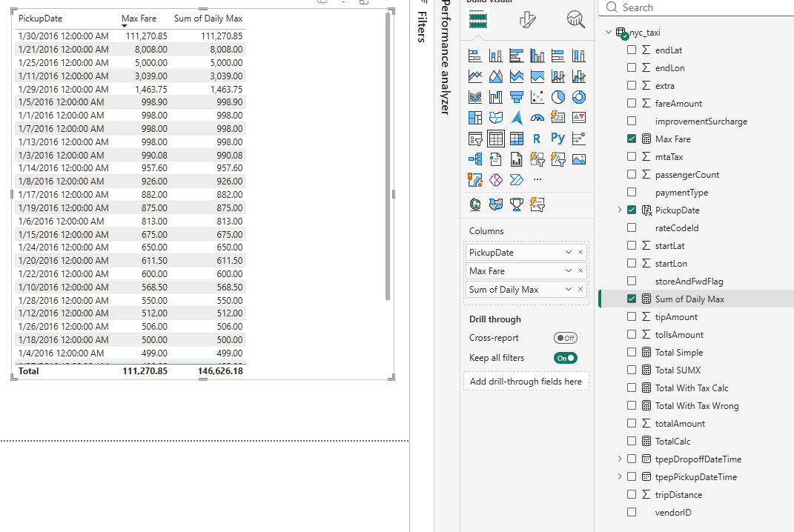Select the Python visual
The width and height of the screenshot is (794, 532).
click(x=558, y=139)
